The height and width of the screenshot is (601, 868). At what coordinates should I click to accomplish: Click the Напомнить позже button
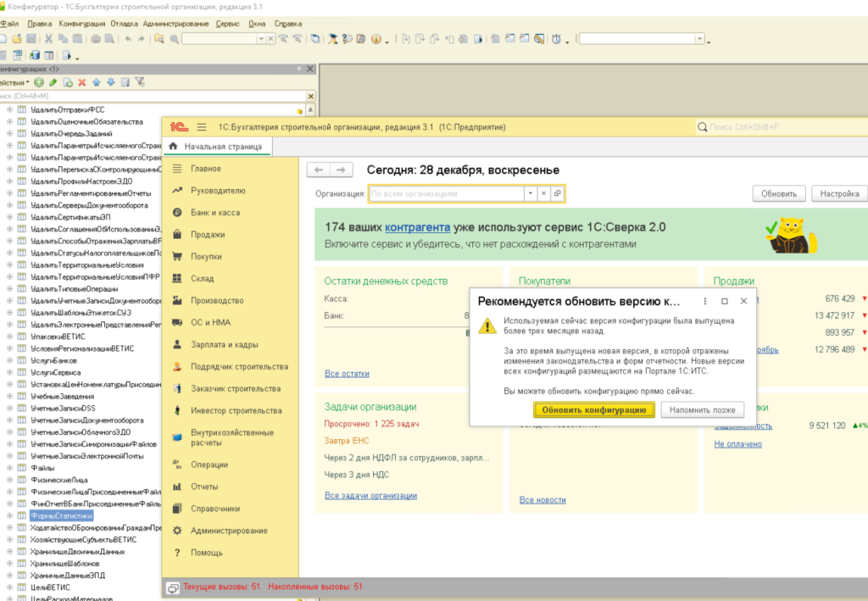pyautogui.click(x=702, y=410)
